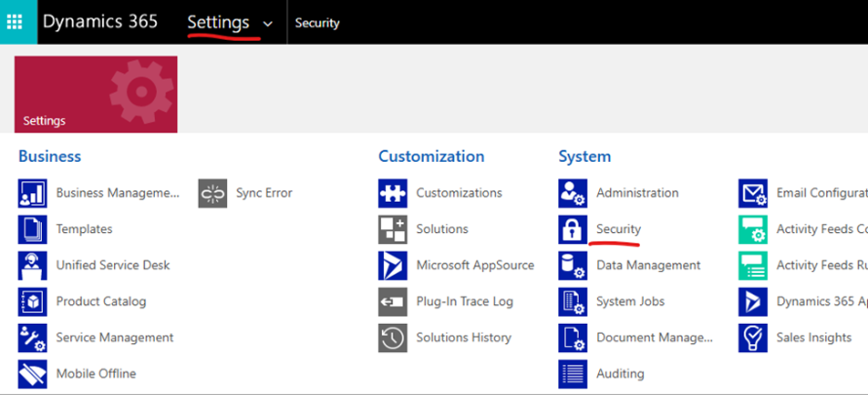Click Plug-In Trace Log link
Image resolution: width=868 pixels, height=395 pixels.
click(465, 301)
